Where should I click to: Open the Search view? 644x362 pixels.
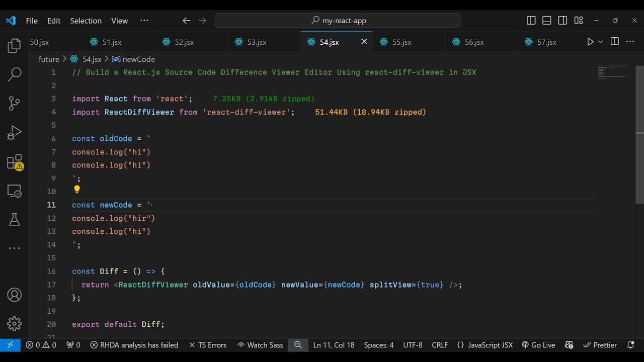coord(14,75)
